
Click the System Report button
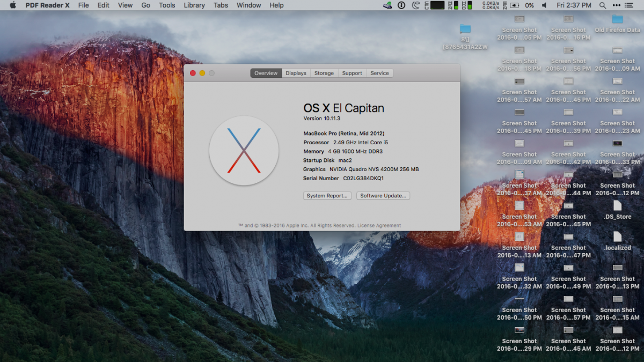(x=327, y=196)
